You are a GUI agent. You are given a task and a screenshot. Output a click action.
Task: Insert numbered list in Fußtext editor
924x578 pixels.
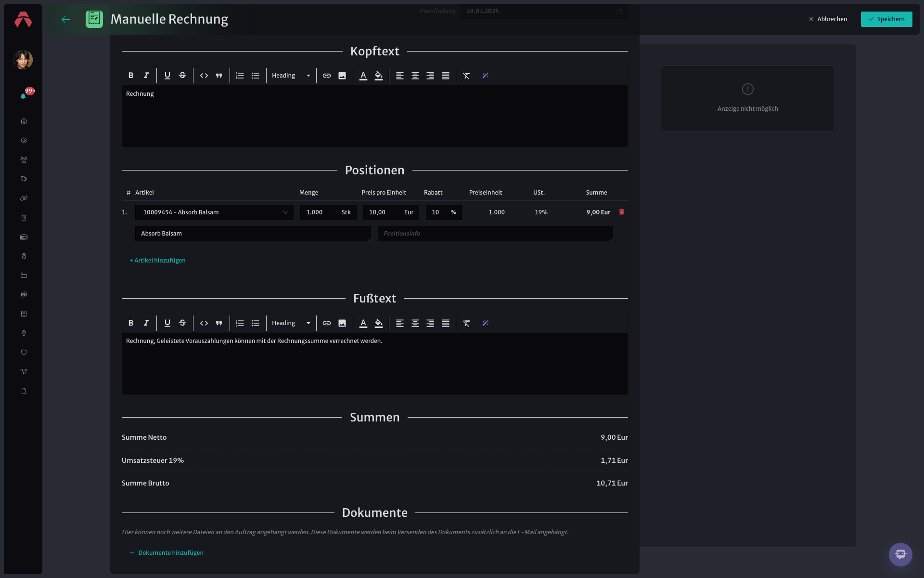(x=240, y=323)
